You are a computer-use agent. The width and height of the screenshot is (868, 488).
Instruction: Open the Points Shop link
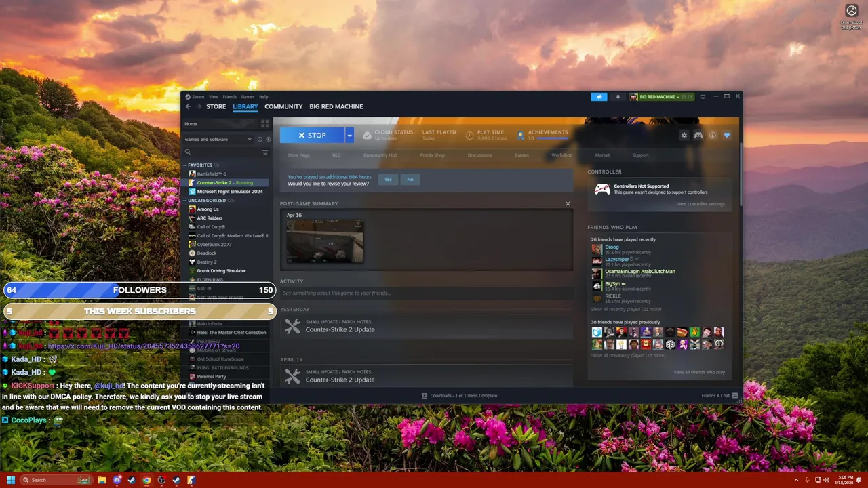click(433, 155)
